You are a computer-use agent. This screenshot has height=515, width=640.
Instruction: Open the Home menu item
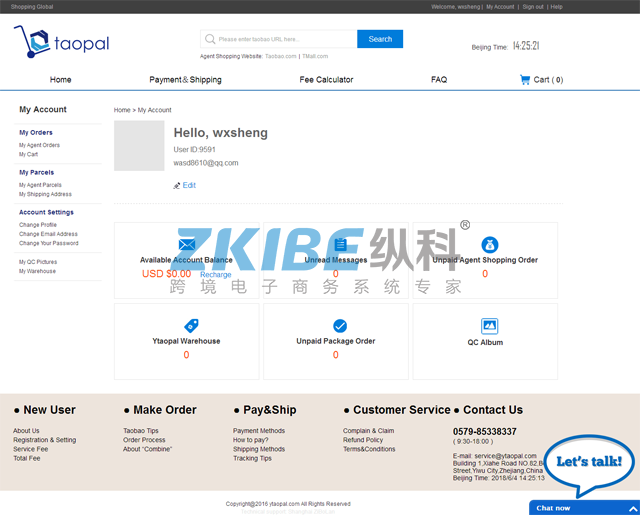click(x=60, y=80)
